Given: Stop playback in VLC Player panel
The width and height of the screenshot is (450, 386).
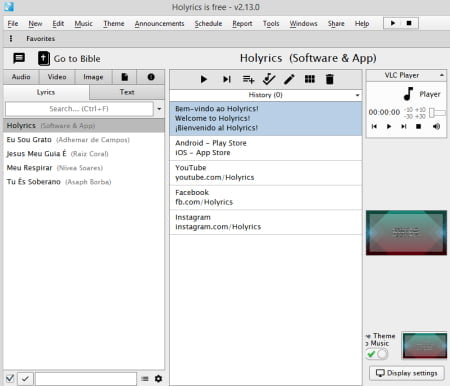Looking at the screenshot, I should pyautogui.click(x=418, y=126).
